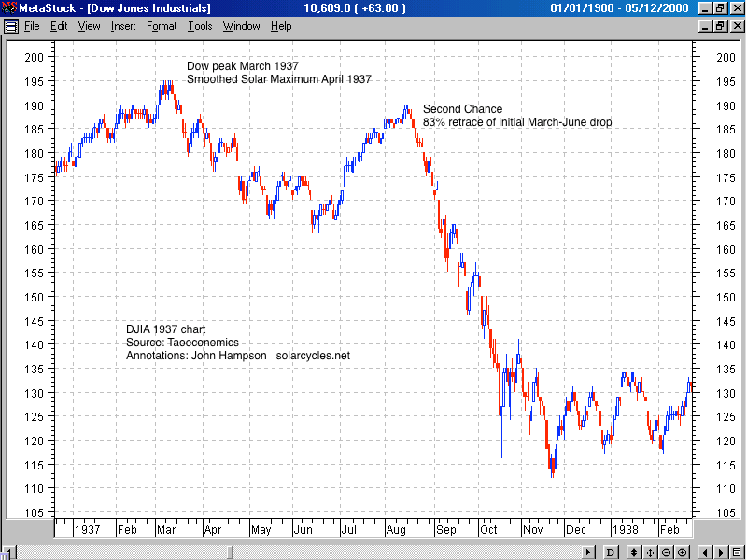Screen dimensions: 747x560
Task: Click the MetaStock application icon in title bar
Action: (x=9, y=8)
